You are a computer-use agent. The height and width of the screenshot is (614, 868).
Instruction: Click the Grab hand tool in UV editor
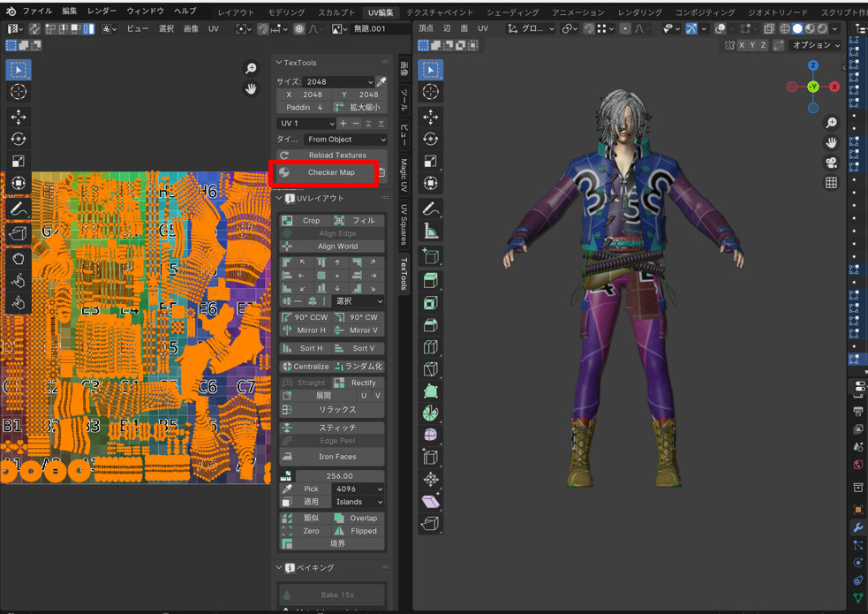pos(18,258)
